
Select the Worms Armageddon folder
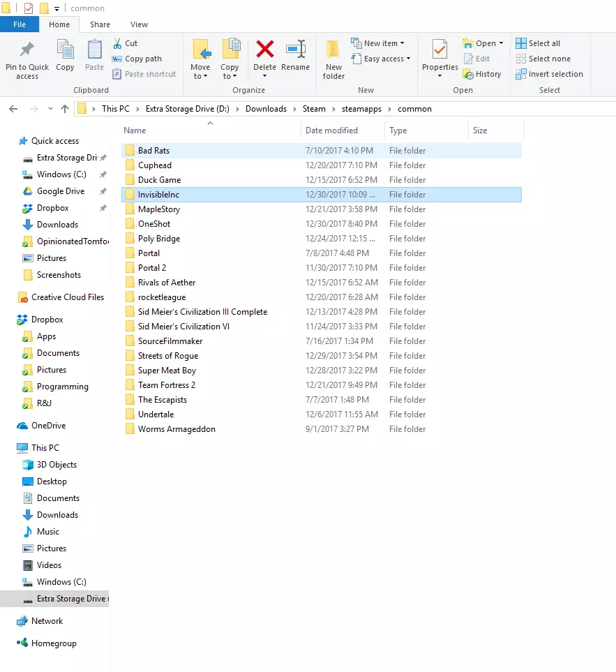(322, 429)
